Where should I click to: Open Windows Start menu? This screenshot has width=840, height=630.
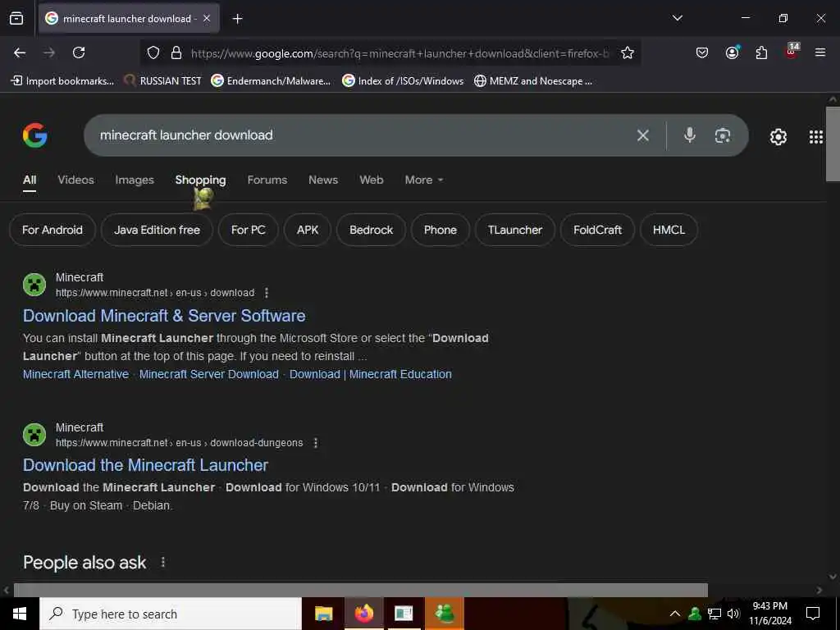(20, 614)
